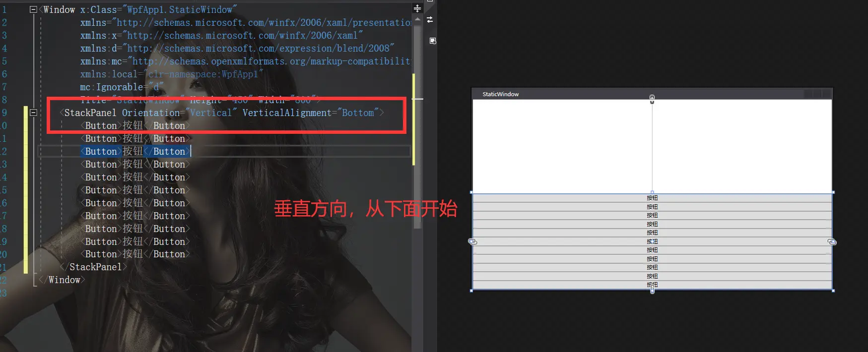Swap XAML and design panes

pos(430,20)
